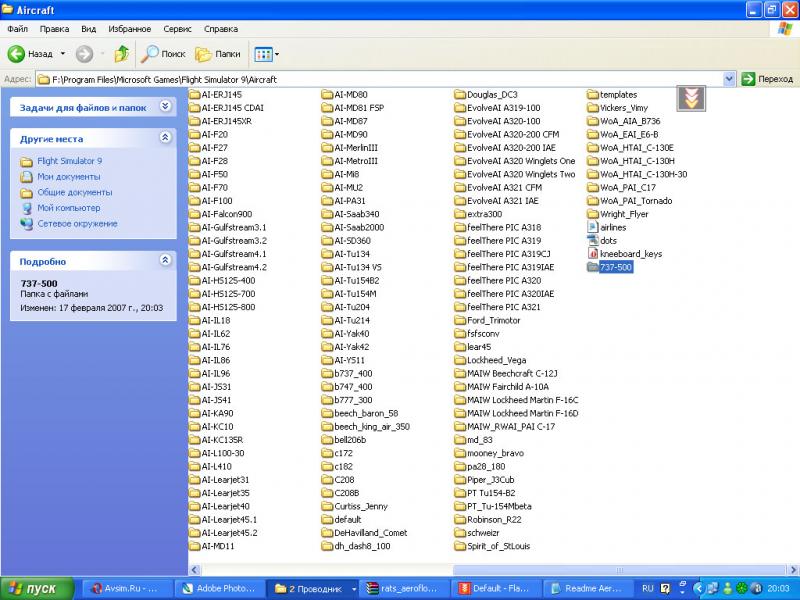Select the AI-IL96 folder icon
This screenshot has width=800, height=600.
click(194, 373)
